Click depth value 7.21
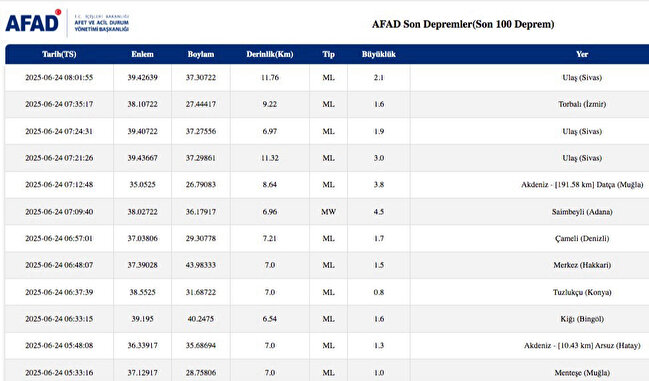This screenshot has width=649, height=381. (x=270, y=238)
